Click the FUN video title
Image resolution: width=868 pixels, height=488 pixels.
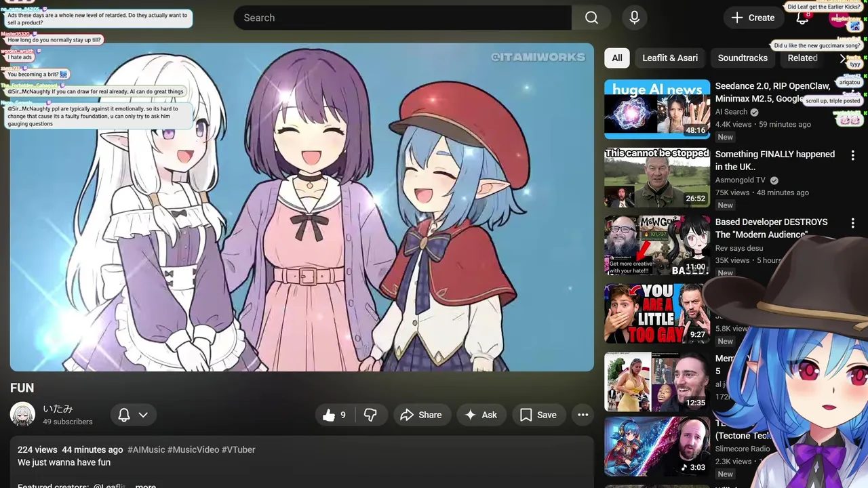pyautogui.click(x=22, y=388)
